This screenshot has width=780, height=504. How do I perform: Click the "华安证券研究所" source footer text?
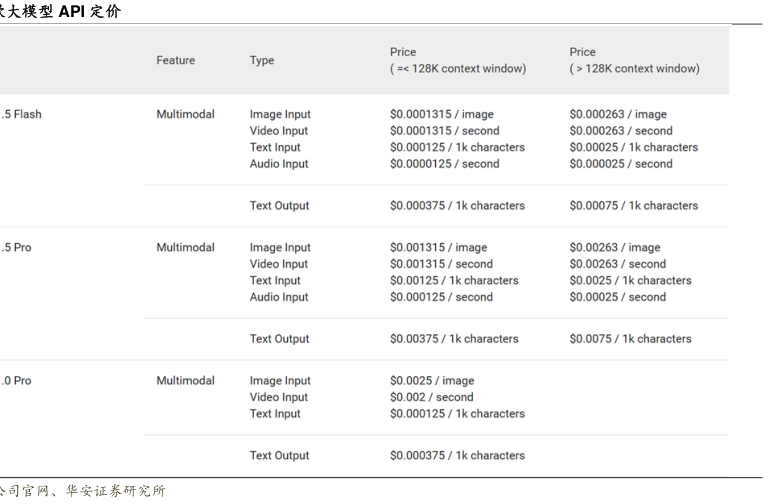[x=115, y=491]
